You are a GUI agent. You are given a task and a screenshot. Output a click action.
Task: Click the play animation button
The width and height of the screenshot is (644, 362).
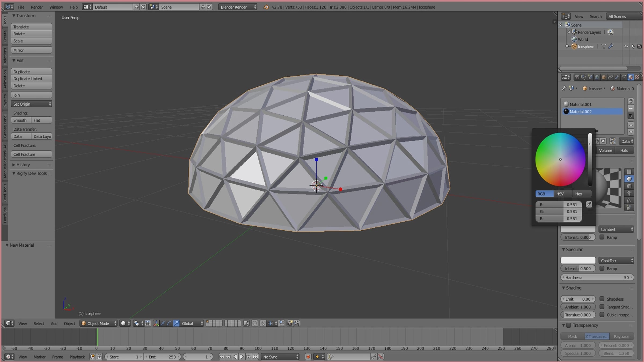point(242,357)
